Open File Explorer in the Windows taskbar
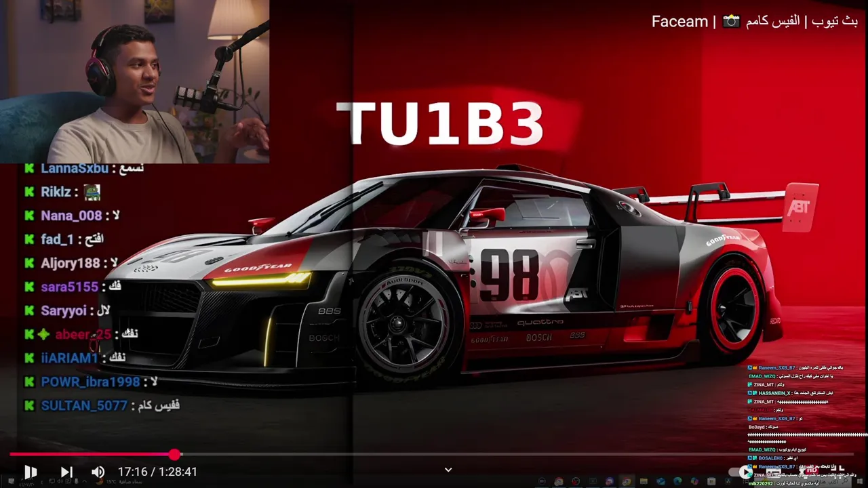Viewport: 868px width, 488px height. coord(644,482)
